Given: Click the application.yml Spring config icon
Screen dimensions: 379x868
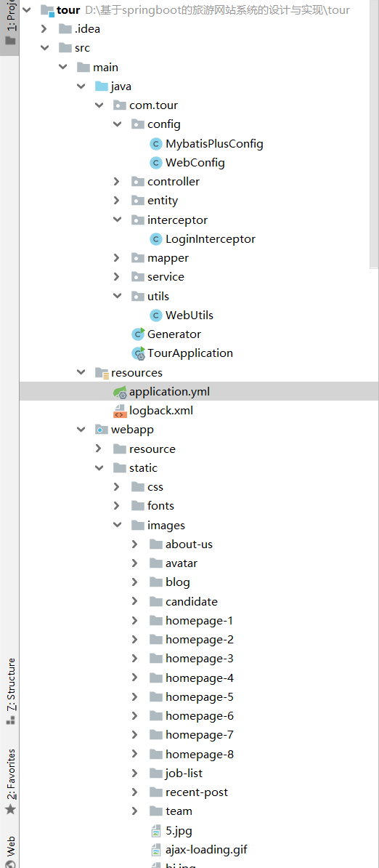Looking at the screenshot, I should coord(119,392).
